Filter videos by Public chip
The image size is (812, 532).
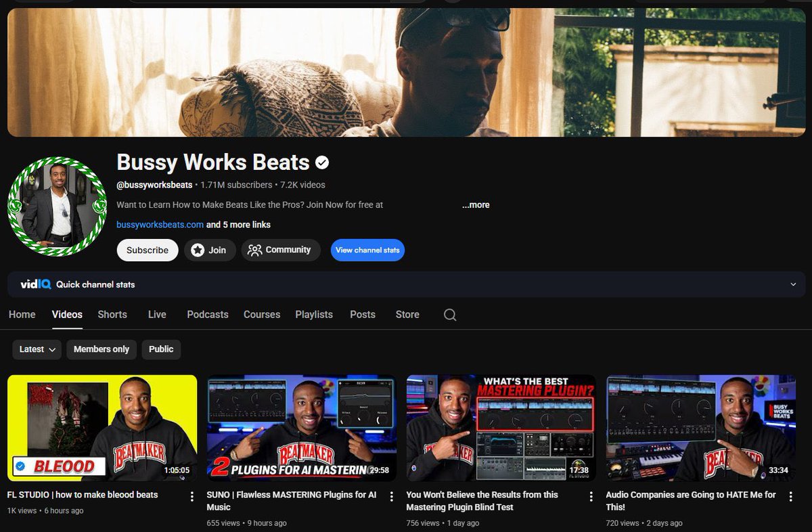click(x=161, y=349)
